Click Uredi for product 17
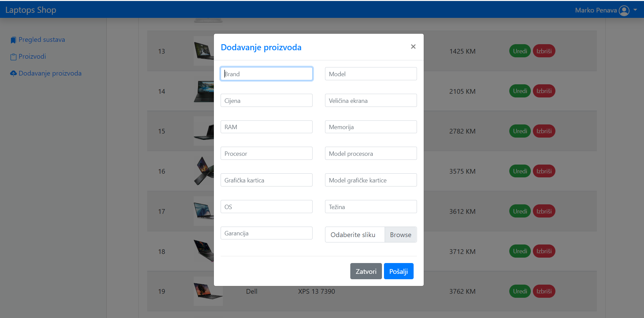This screenshot has height=318, width=644. click(520, 211)
